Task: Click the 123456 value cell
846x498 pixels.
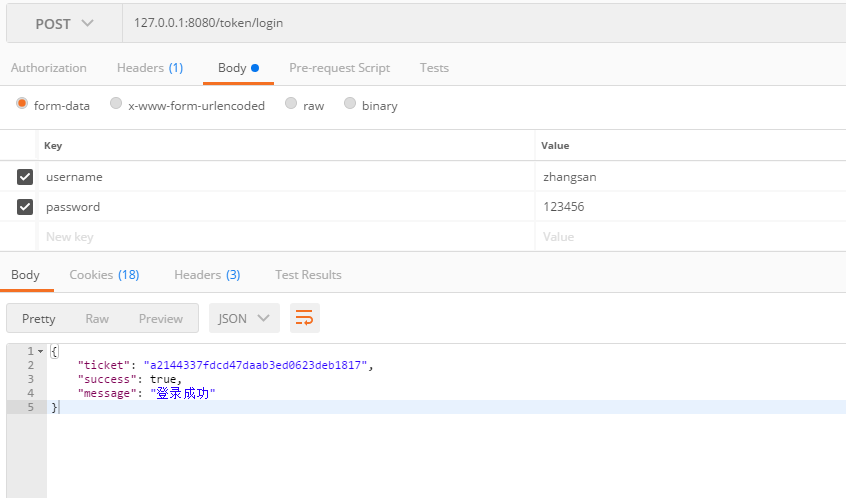Action: [x=691, y=207]
